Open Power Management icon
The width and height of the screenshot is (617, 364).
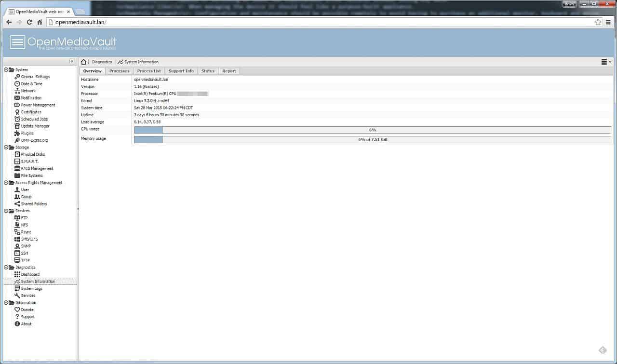point(17,105)
